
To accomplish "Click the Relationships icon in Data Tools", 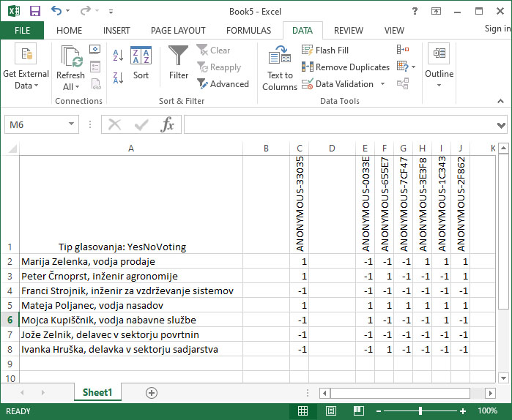I will [403, 83].
